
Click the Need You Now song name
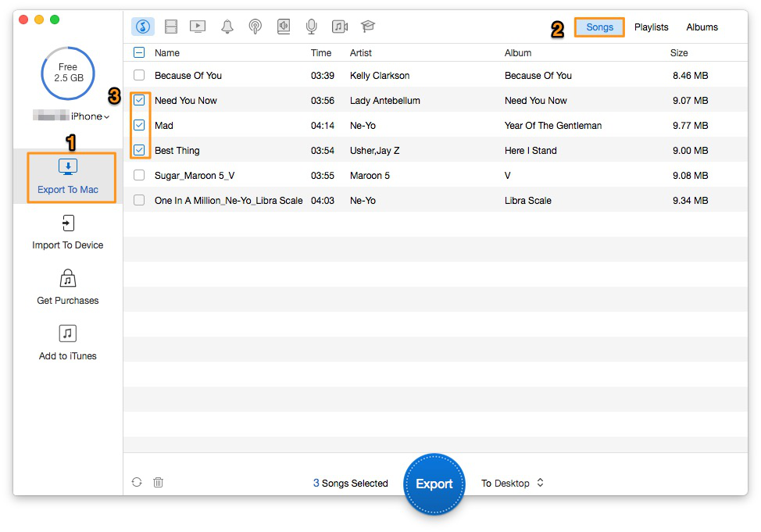(186, 101)
